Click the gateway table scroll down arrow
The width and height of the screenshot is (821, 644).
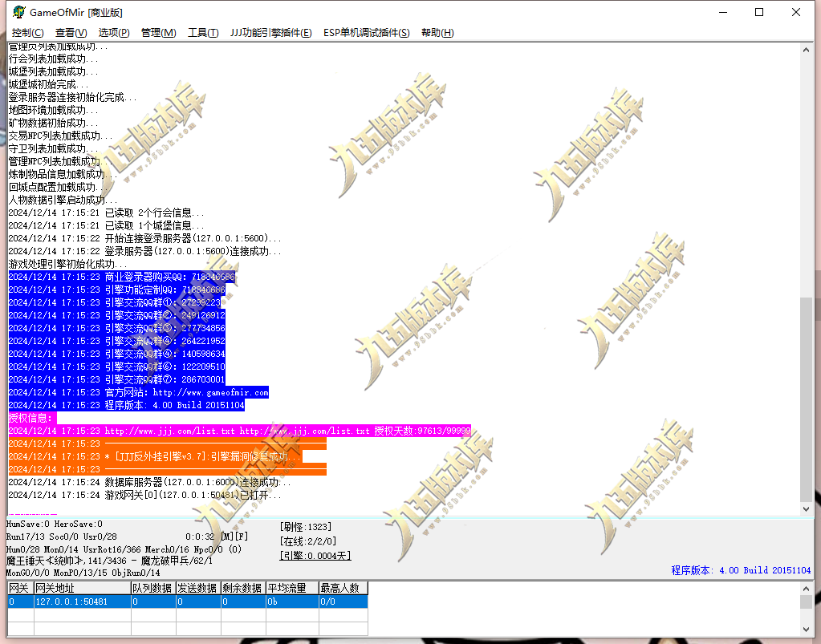tap(806, 630)
